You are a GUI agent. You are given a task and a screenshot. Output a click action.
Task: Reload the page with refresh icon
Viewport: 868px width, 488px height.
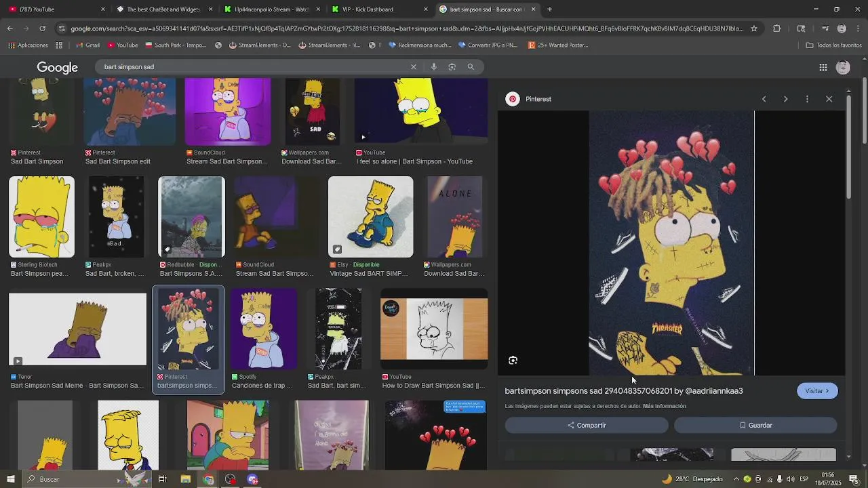coord(42,28)
